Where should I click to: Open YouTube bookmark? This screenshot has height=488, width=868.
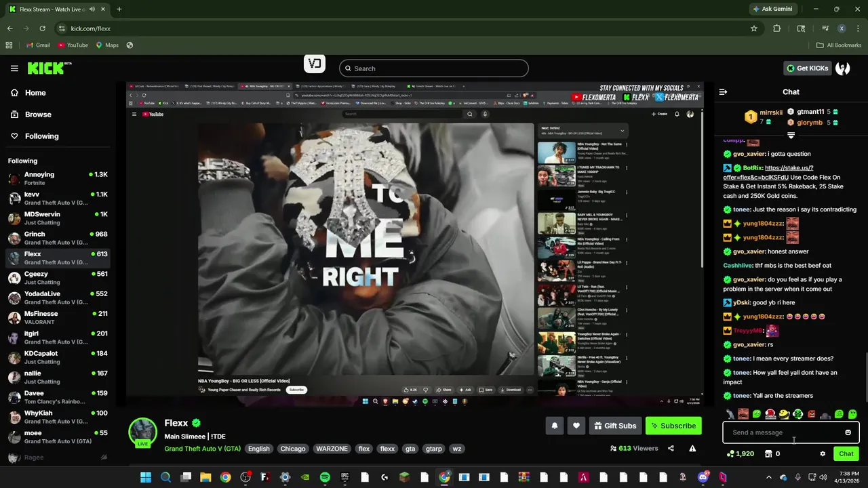tap(73, 45)
